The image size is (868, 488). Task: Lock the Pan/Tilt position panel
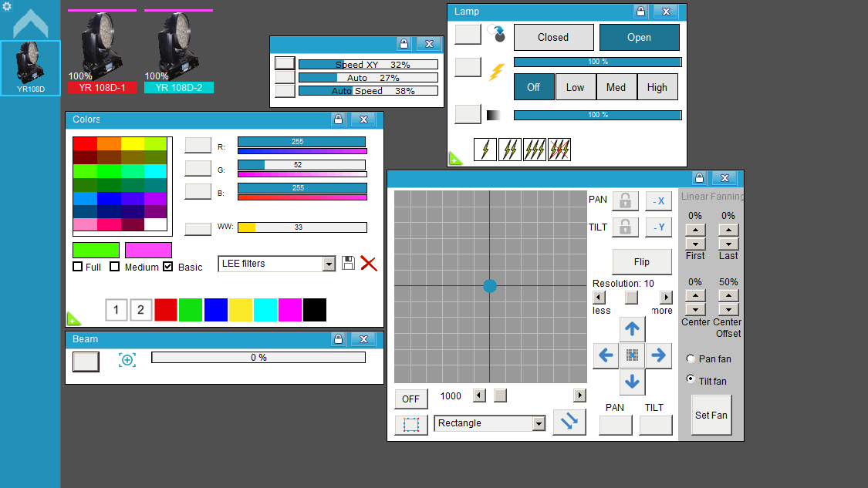(x=699, y=177)
